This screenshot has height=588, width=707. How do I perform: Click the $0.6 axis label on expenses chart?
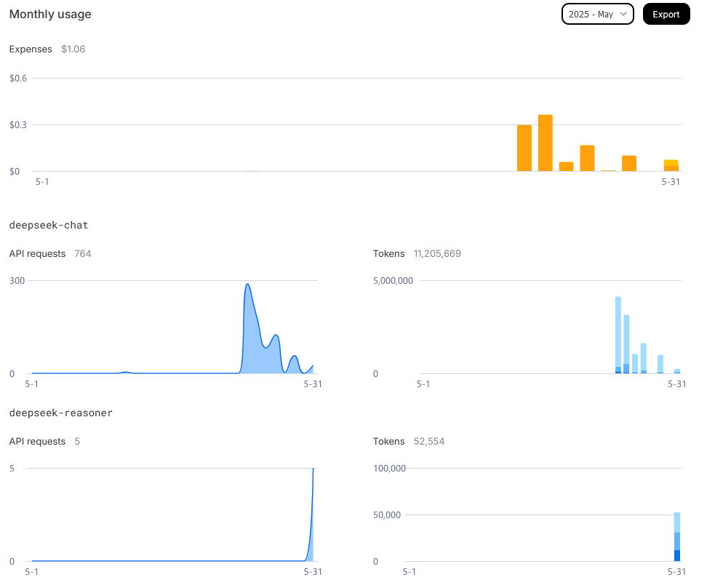pyautogui.click(x=18, y=78)
